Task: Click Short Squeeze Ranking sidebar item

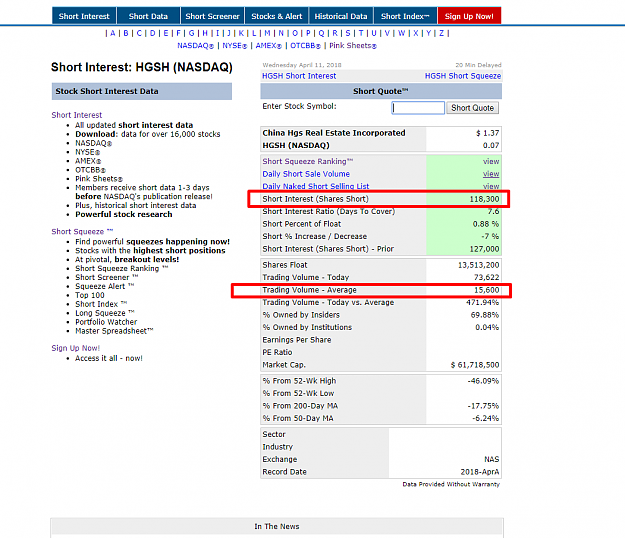Action: point(122,269)
